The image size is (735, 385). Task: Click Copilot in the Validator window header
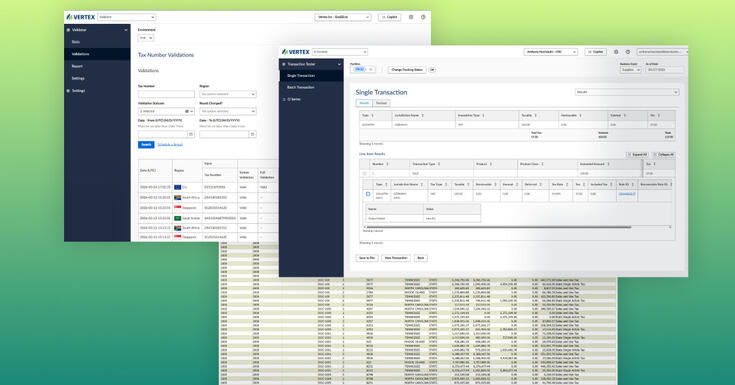pyautogui.click(x=390, y=17)
